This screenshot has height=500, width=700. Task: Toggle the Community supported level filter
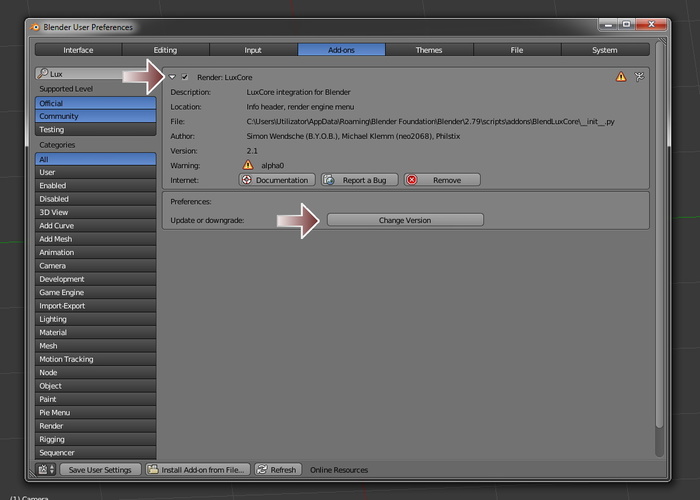[95, 116]
